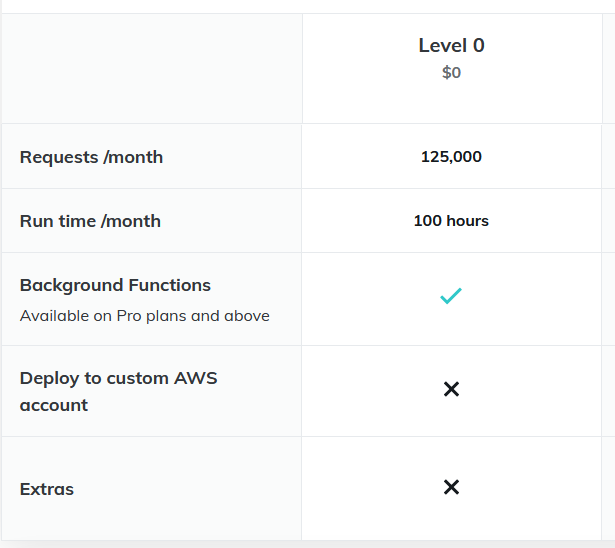The height and width of the screenshot is (548, 615).
Task: Click the $0 price under Level 0
Action: [x=451, y=73]
